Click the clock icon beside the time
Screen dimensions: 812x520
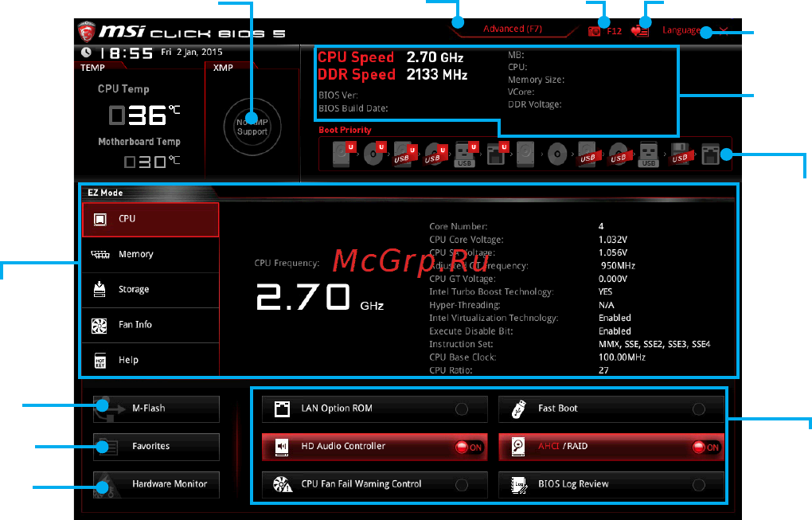pyautogui.click(x=86, y=53)
